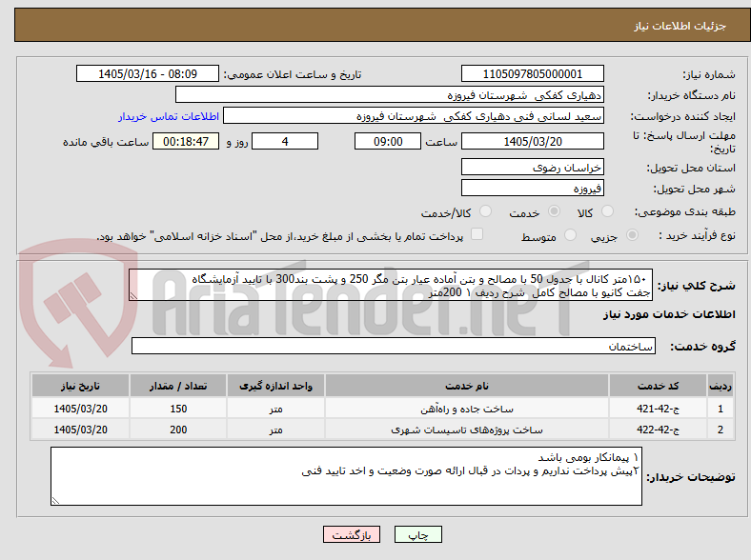Grab the resize handle of buyer notes textarea

pyautogui.click(x=55, y=500)
